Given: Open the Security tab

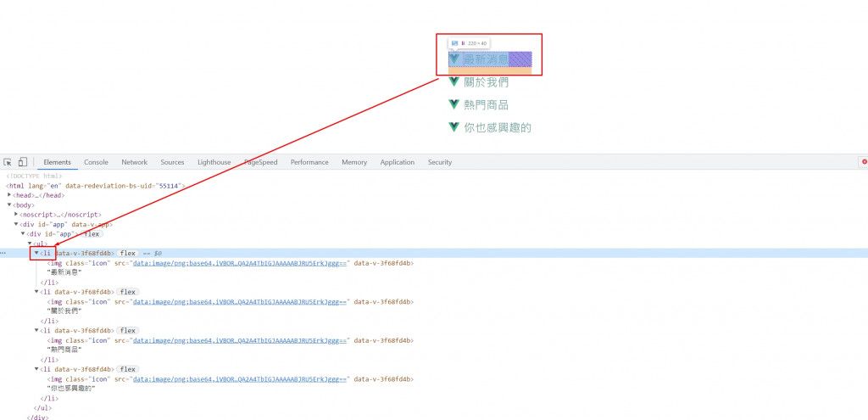Looking at the screenshot, I should (x=440, y=162).
